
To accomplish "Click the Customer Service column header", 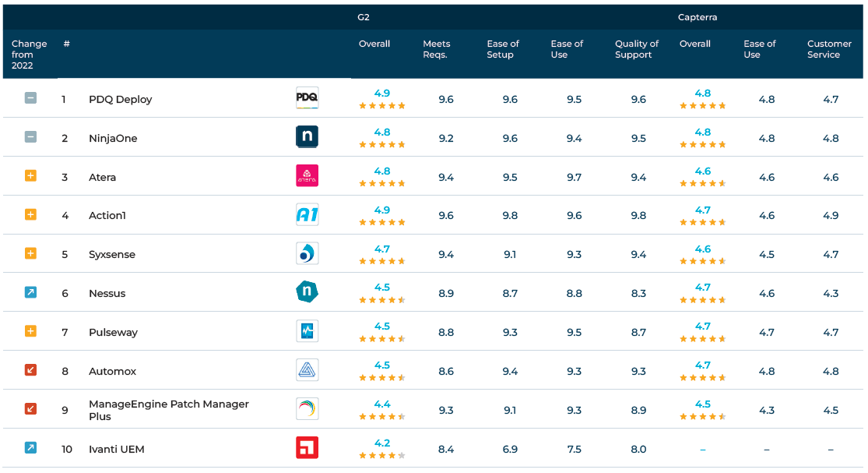I will tap(829, 49).
